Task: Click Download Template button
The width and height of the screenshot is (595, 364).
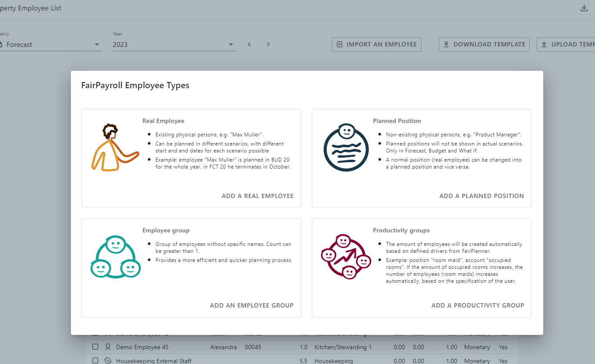Action: click(x=484, y=44)
